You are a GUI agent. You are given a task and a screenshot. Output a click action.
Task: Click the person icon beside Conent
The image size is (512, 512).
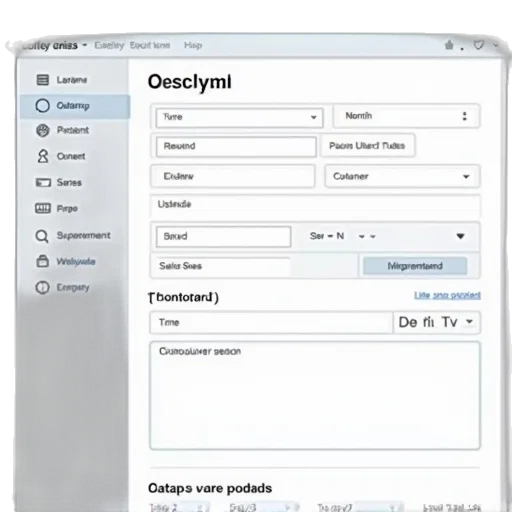click(43, 156)
